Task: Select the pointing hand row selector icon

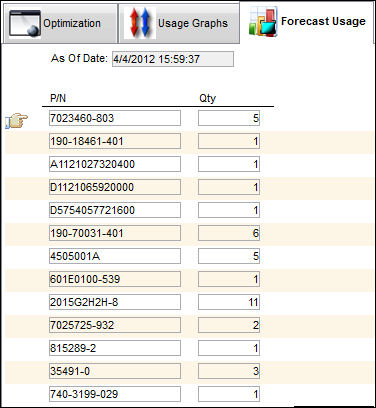Action: [17, 120]
